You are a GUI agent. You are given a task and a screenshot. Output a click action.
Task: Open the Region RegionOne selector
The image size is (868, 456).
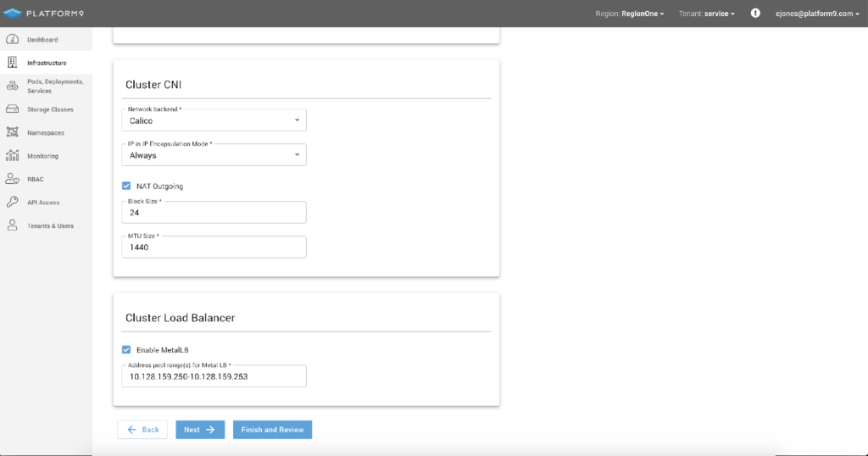[x=630, y=14]
